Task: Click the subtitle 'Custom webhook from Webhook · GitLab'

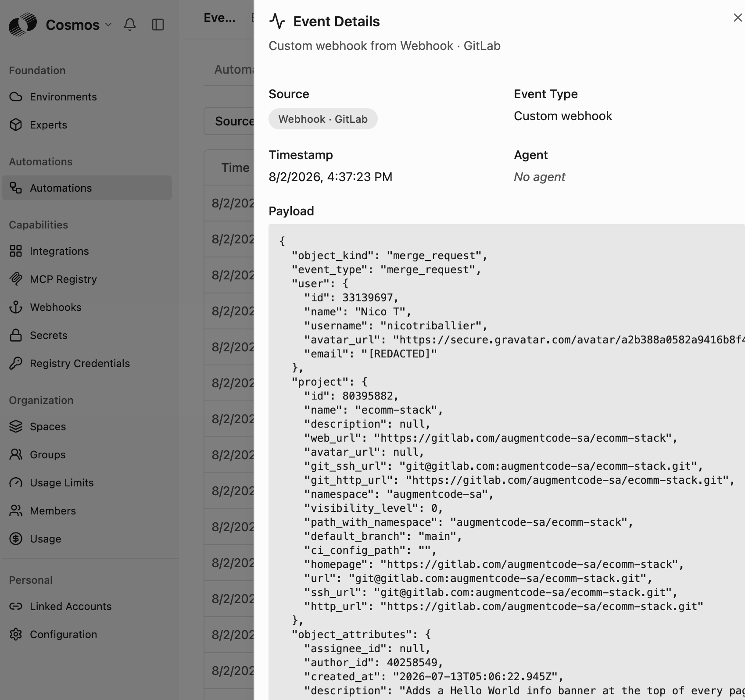Action: 384,46
